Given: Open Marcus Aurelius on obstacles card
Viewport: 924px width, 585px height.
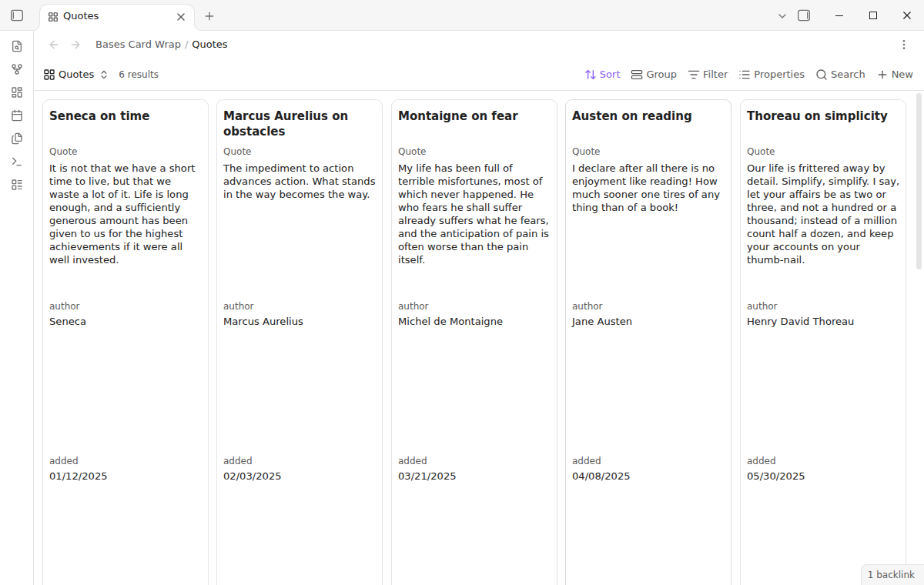Looking at the screenshot, I should (286, 124).
